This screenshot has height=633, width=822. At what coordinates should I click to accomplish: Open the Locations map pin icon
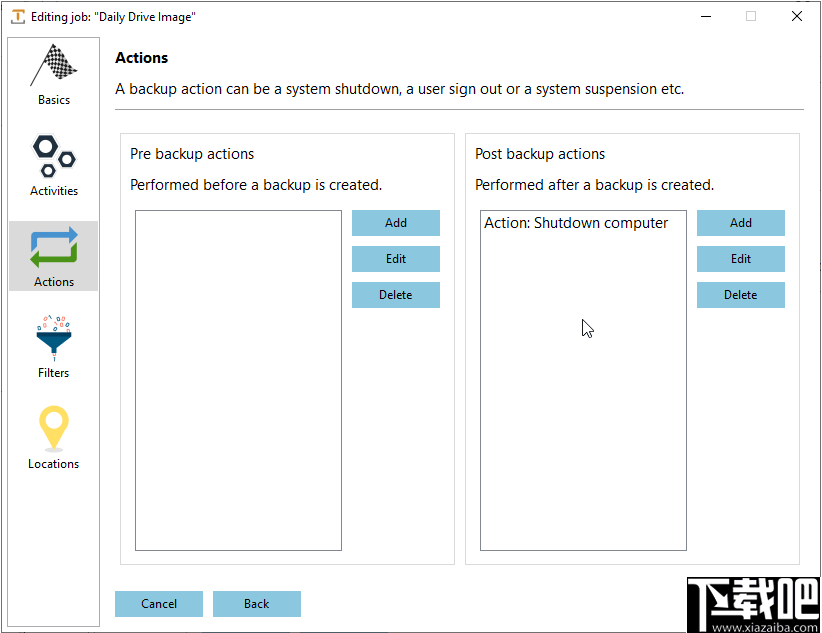(x=54, y=429)
